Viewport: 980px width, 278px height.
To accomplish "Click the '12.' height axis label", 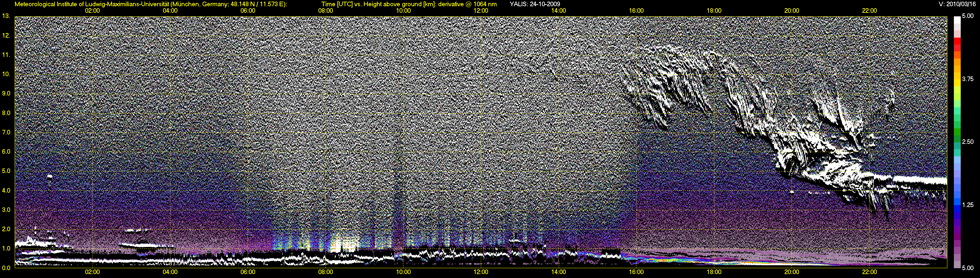I will pos(6,35).
